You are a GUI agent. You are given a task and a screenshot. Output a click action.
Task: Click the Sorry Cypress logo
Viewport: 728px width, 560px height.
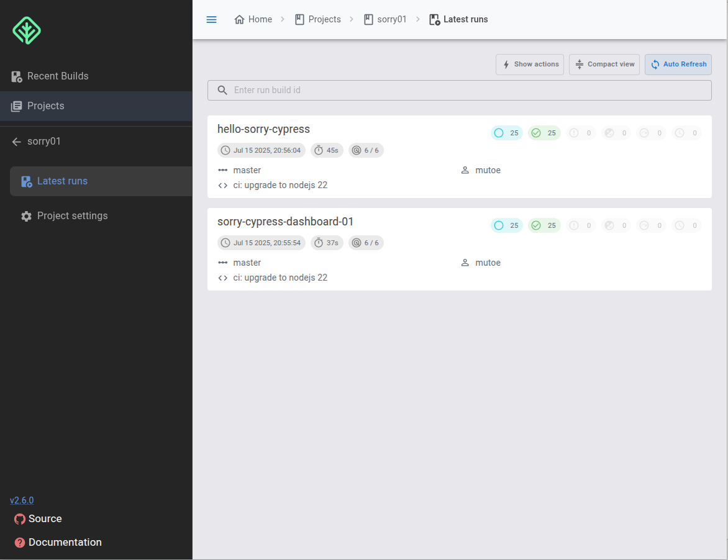point(27,30)
